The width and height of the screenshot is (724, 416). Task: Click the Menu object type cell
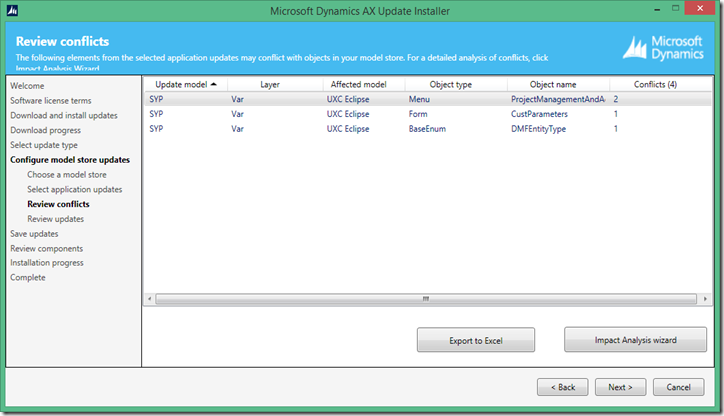(419, 99)
